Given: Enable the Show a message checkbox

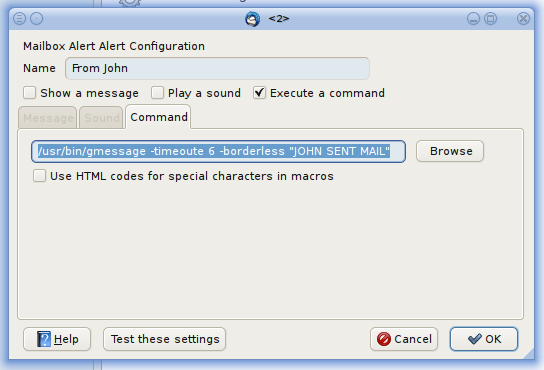Looking at the screenshot, I should pyautogui.click(x=29, y=93).
